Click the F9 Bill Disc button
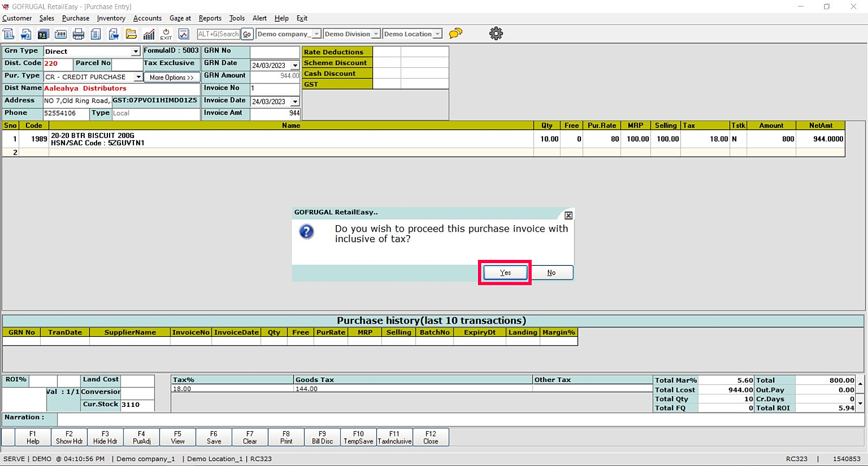 [x=322, y=437]
